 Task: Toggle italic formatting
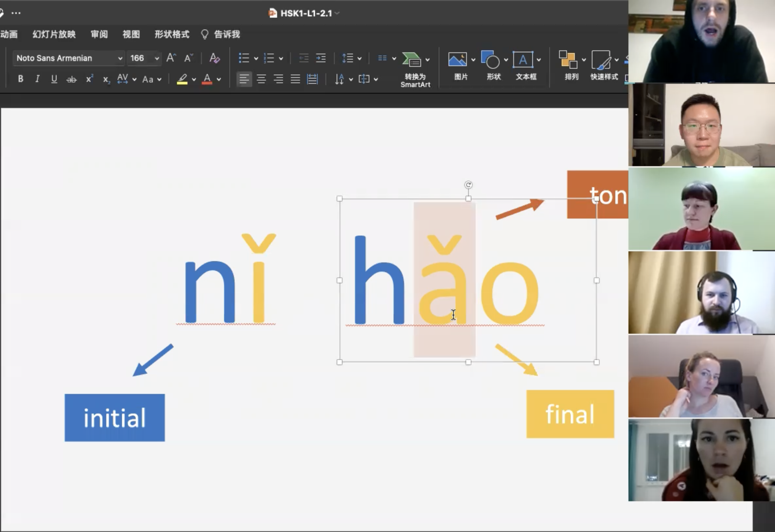[x=37, y=79]
